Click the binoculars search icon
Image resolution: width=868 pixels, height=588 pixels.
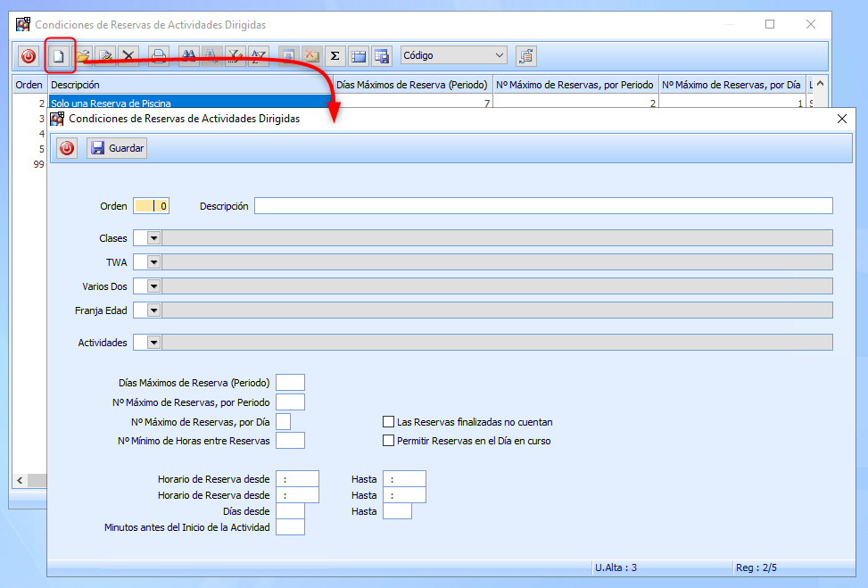pyautogui.click(x=189, y=56)
